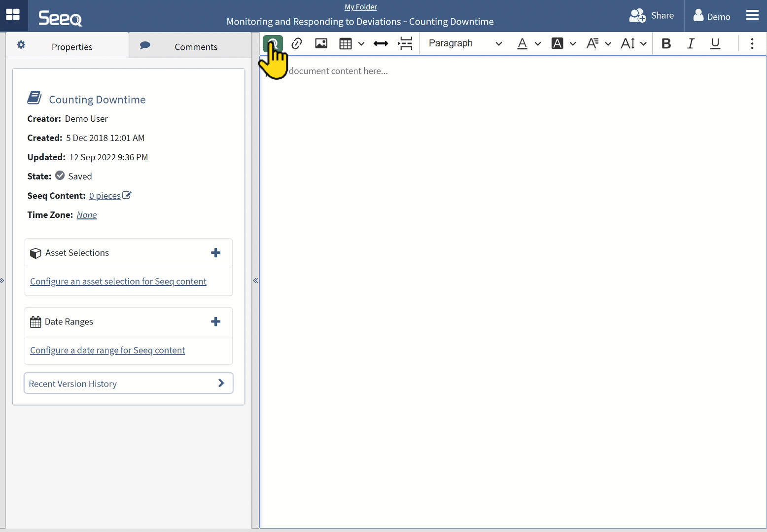The image size is (767, 532).
Task: Click the Insert Link toolbar icon
Action: click(x=297, y=43)
